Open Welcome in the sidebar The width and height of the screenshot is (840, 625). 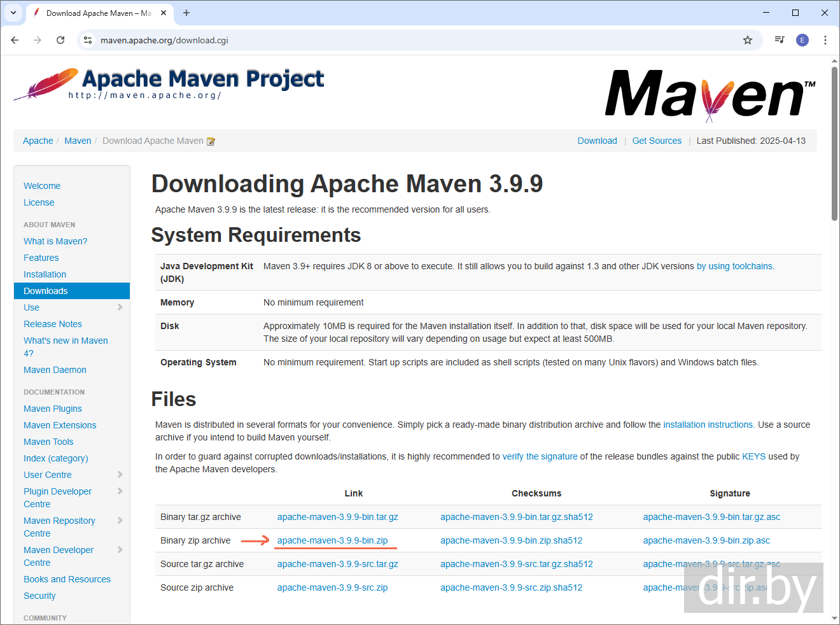[42, 186]
